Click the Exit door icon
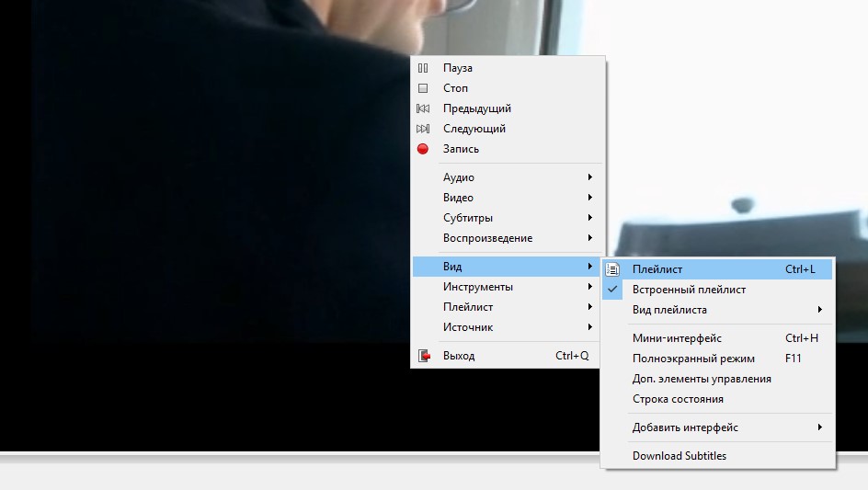 pyautogui.click(x=424, y=356)
